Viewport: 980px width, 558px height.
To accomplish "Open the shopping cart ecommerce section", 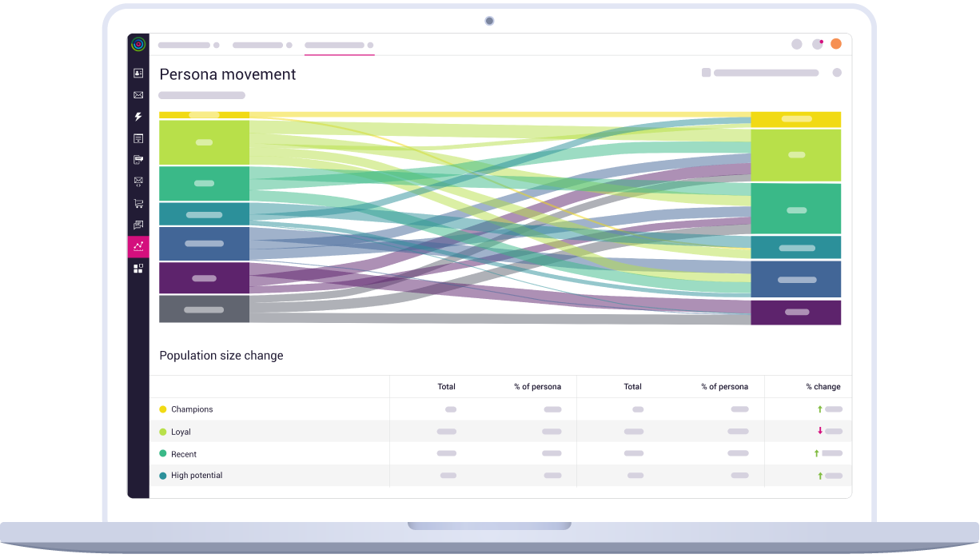I will (137, 202).
